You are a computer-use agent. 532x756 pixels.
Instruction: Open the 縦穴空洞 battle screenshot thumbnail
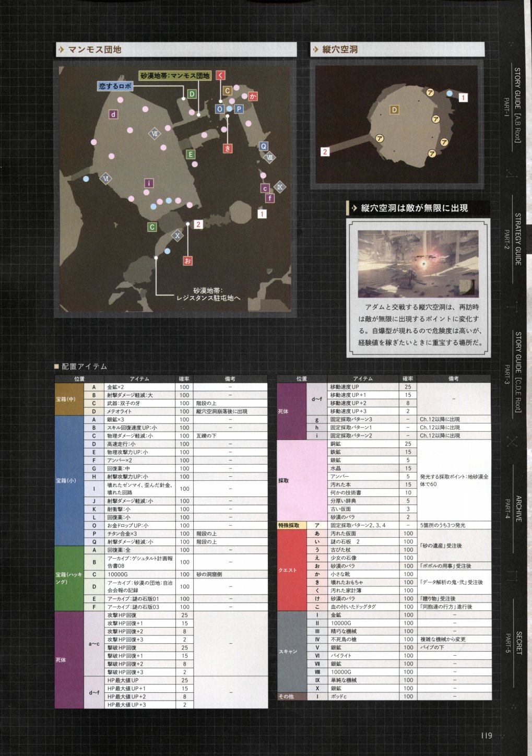(418, 263)
